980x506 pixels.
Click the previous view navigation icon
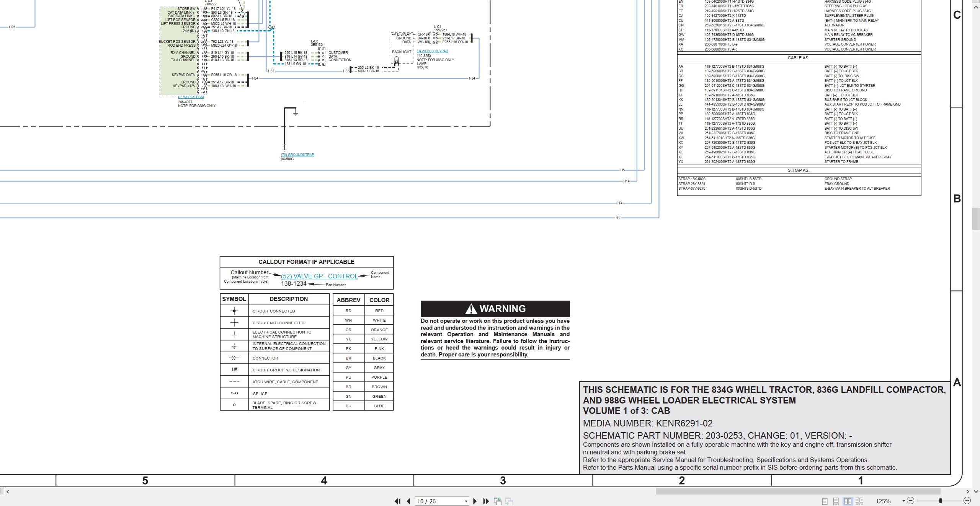pyautogui.click(x=498, y=501)
